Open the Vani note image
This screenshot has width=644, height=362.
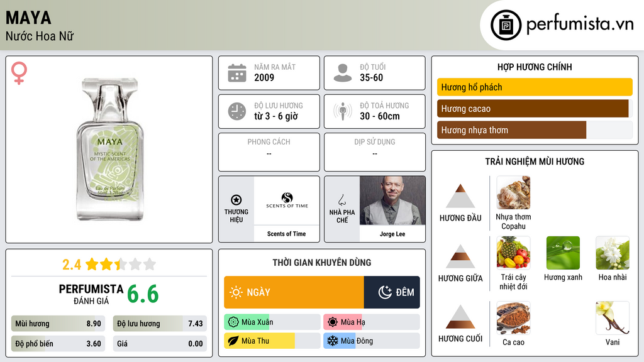coord(613,317)
